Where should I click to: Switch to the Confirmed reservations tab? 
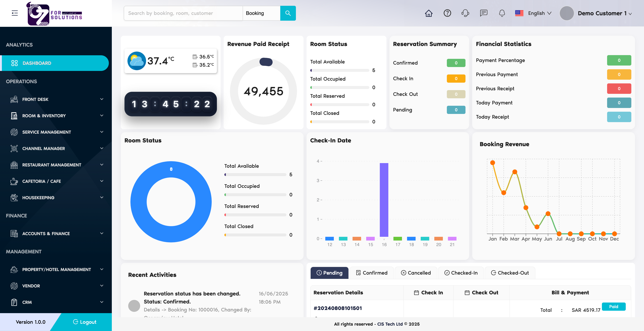[x=372, y=273]
